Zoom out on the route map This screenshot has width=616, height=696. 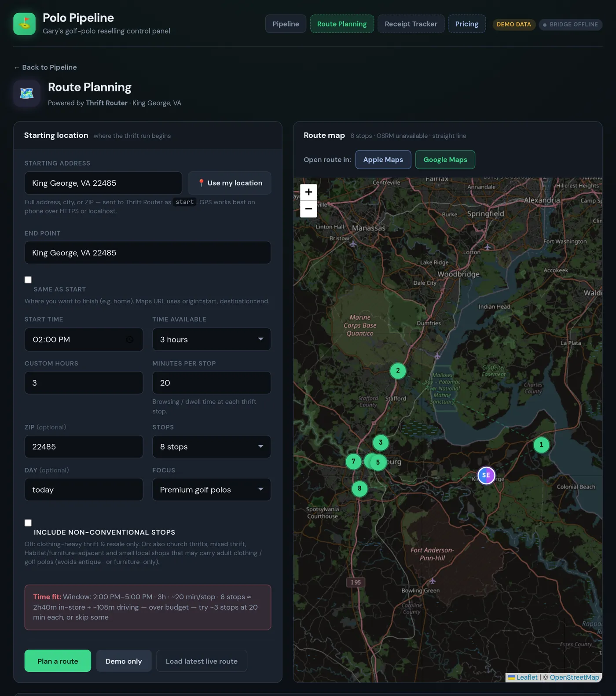pyautogui.click(x=308, y=209)
